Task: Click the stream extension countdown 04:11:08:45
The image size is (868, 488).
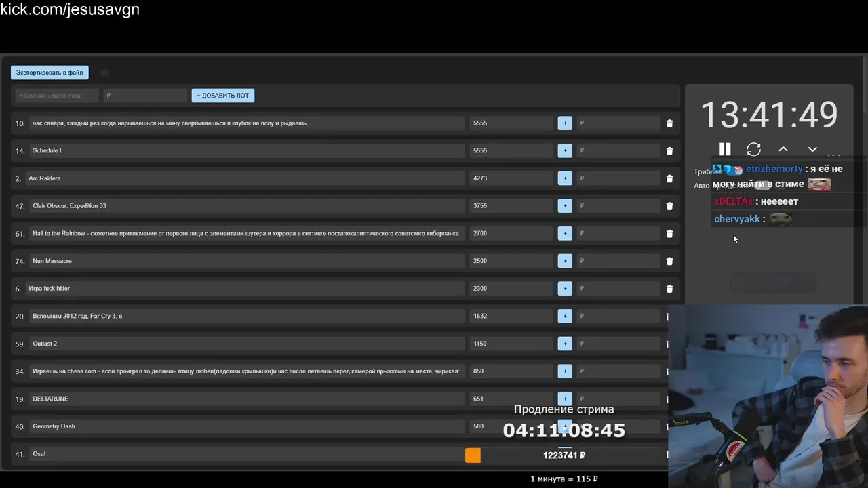Action: pyautogui.click(x=564, y=430)
